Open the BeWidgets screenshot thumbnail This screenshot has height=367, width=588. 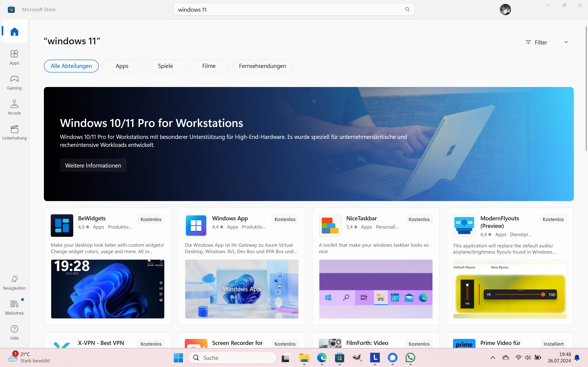click(108, 289)
